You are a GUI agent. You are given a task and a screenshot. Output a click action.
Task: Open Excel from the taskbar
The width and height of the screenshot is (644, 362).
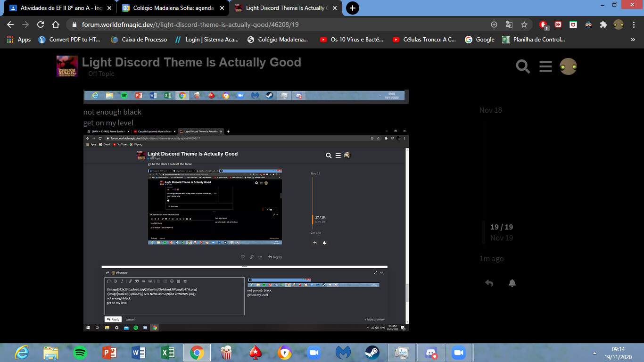tap(168, 353)
